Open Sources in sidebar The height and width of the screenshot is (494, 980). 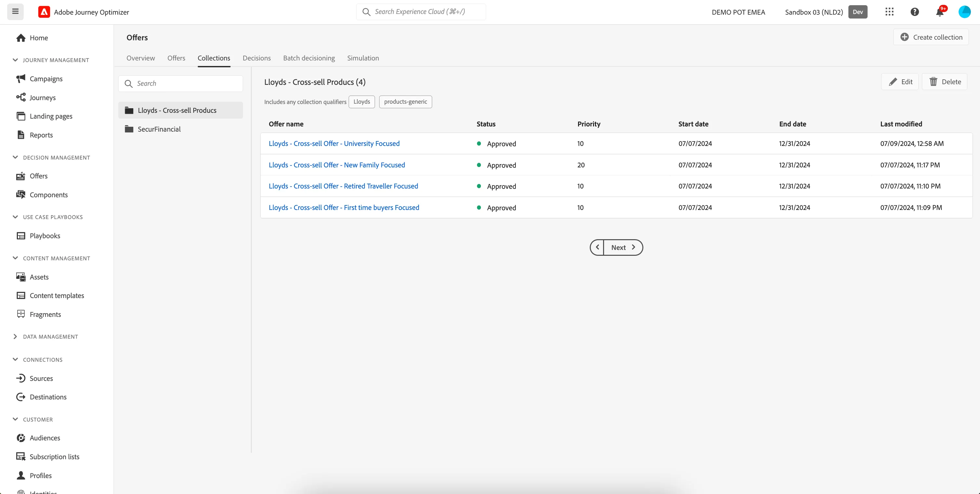pos(35,378)
